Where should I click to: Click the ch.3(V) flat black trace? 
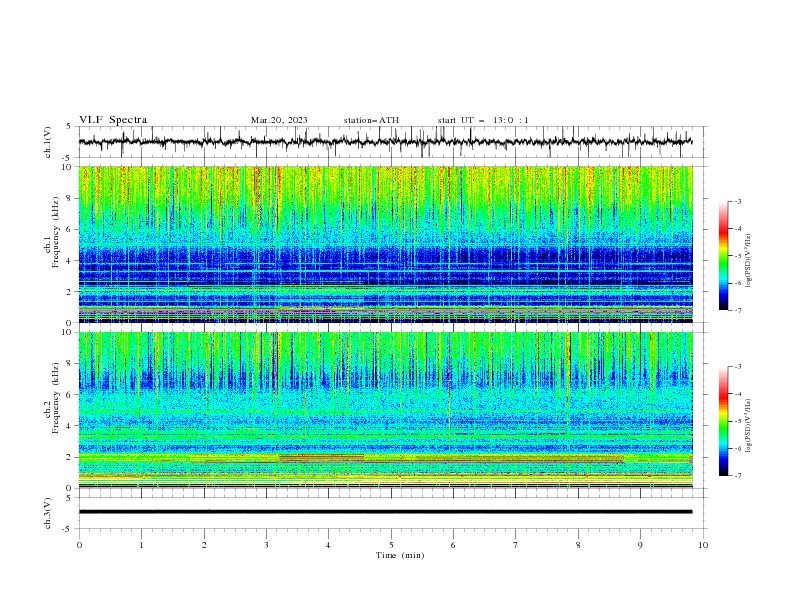pos(385,512)
